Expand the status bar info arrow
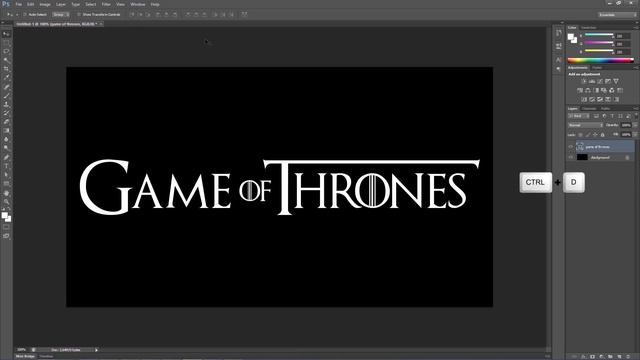The height and width of the screenshot is (360, 640). (96, 350)
